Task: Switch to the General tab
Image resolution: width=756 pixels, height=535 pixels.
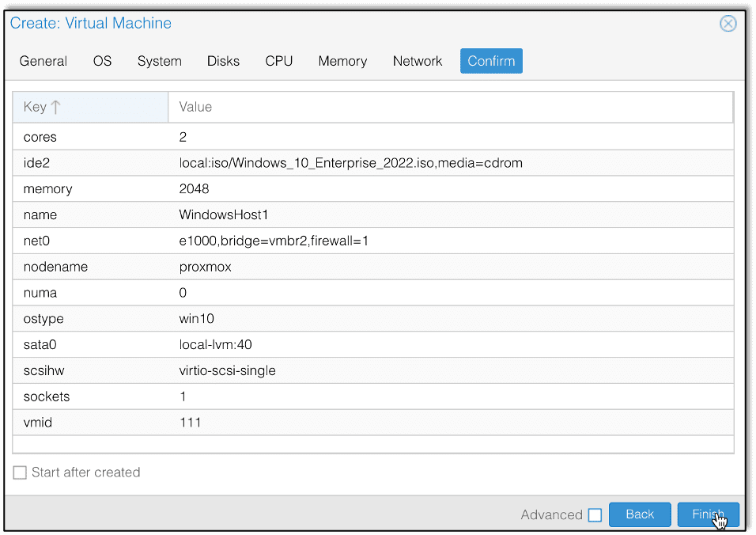Action: 43,61
